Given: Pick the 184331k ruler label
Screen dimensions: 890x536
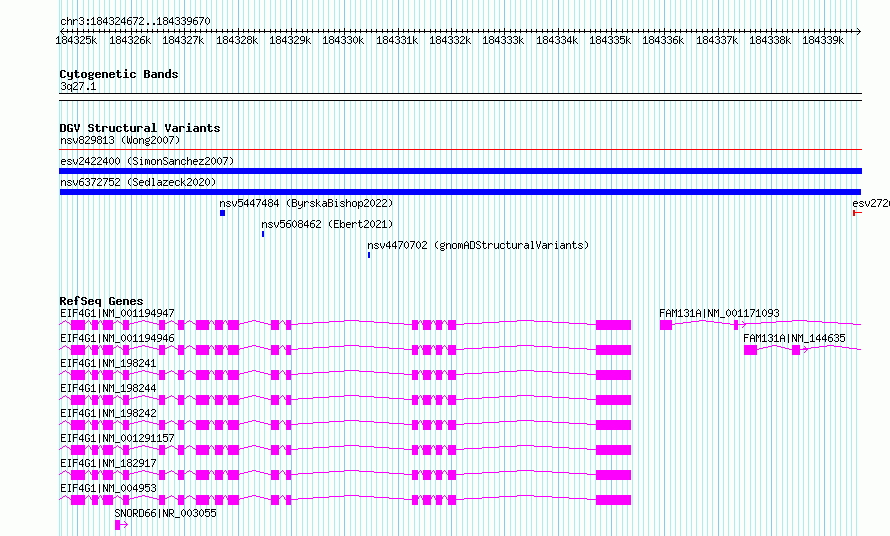Looking at the screenshot, I should [x=397, y=40].
